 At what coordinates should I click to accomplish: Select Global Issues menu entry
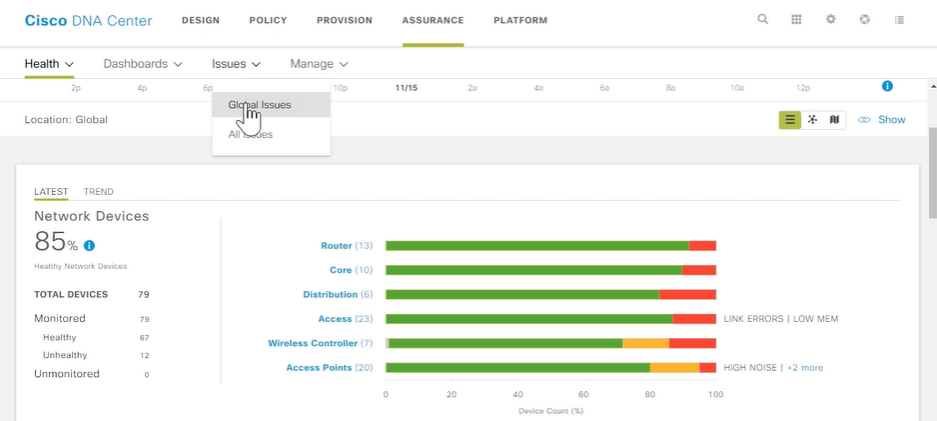coord(271,105)
